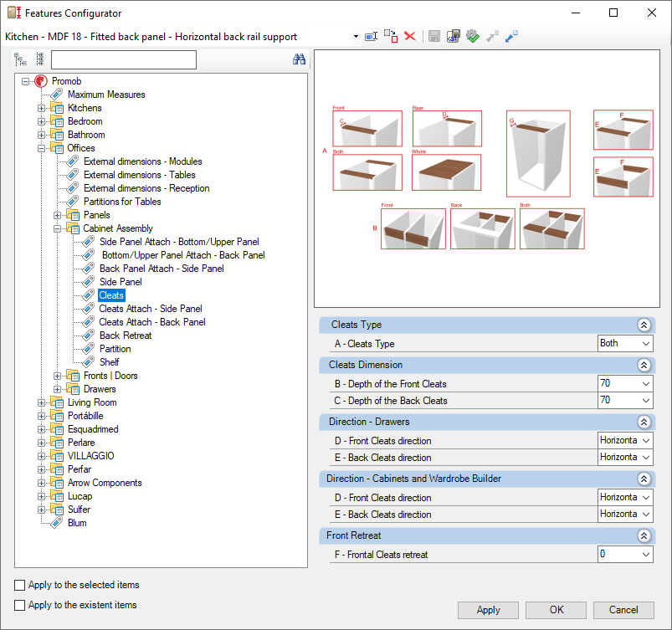The width and height of the screenshot is (672, 630).
Task: Click the save-as configuration icon
Action: pos(454,37)
